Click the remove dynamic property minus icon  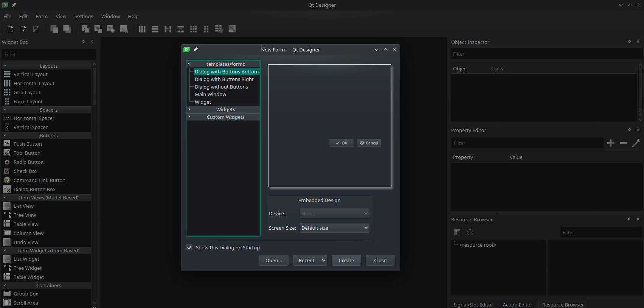click(x=624, y=143)
